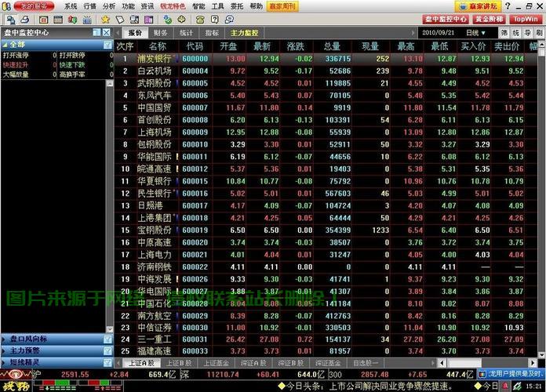Click the red bell alert icon in status bar

pos(505,386)
